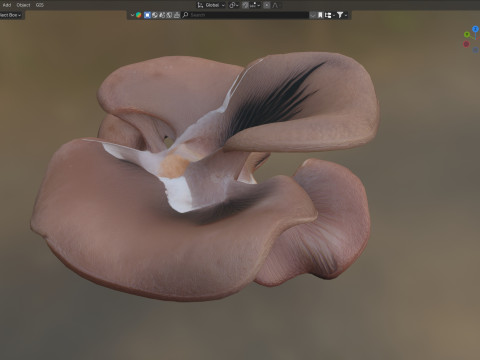Open the transform pivot point dropdown
Screen dimensions: 480x360
click(233, 5)
